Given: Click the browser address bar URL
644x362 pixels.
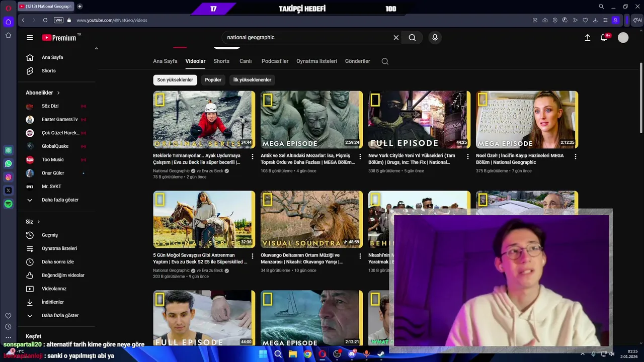Looking at the screenshot, I should point(112,20).
